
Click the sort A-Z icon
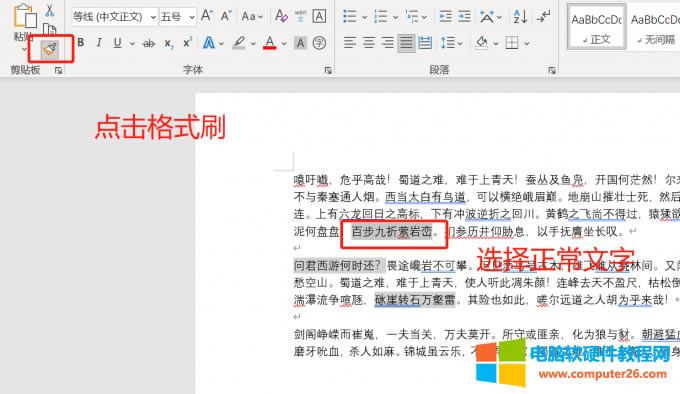[520, 17]
